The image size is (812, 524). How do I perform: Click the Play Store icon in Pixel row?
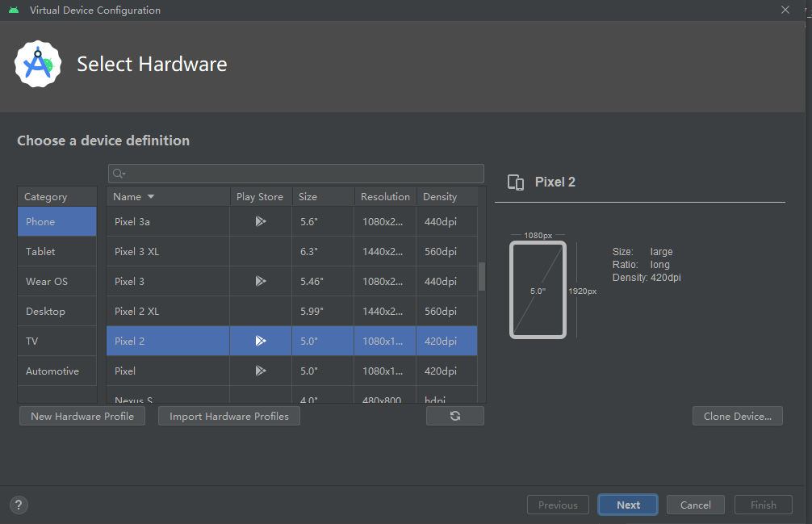click(x=260, y=371)
